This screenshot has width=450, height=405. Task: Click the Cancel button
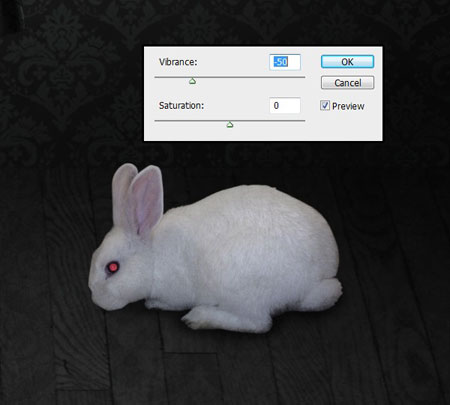347,83
